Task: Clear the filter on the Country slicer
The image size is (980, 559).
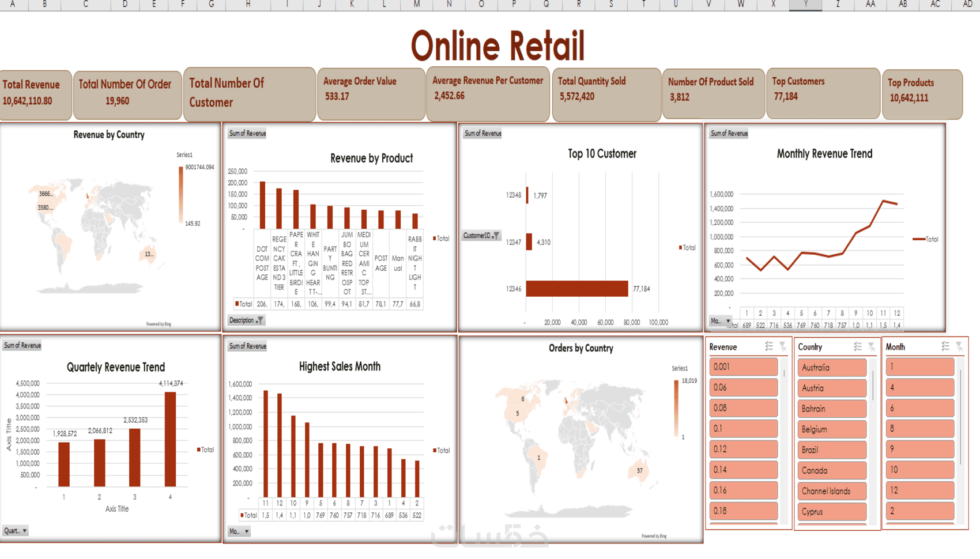Action: tap(872, 346)
